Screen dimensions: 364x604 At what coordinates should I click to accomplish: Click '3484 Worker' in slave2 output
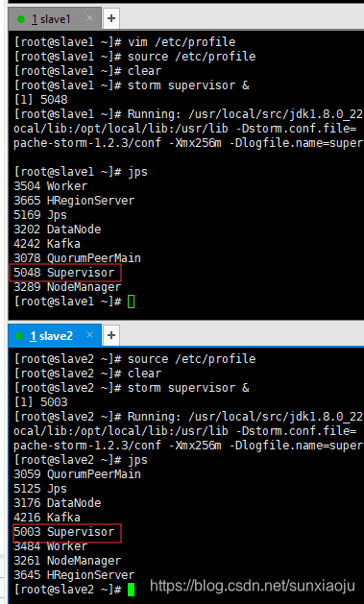pos(51,546)
